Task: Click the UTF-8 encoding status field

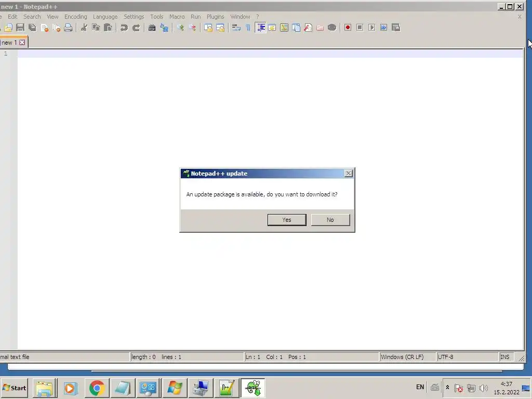Action: 467,357
